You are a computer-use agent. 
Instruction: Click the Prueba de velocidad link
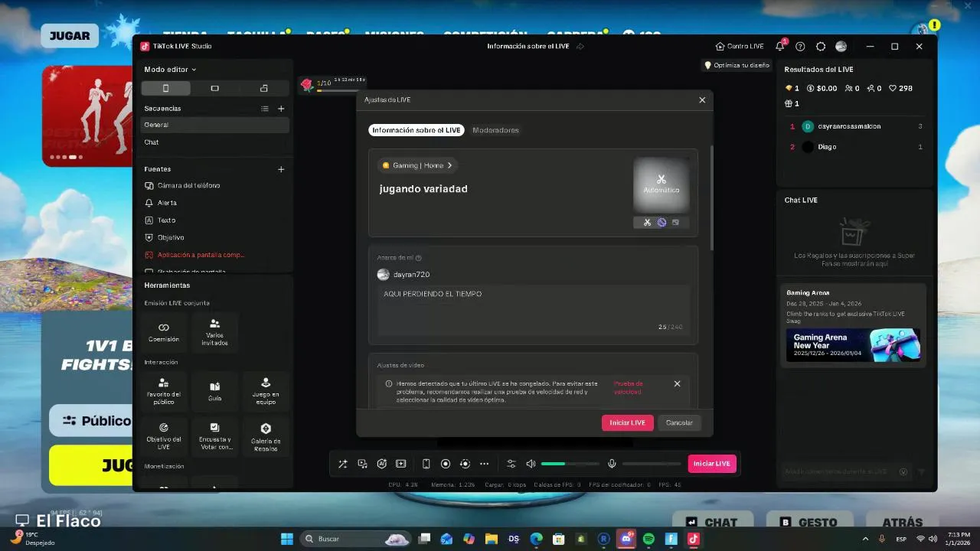pyautogui.click(x=629, y=387)
